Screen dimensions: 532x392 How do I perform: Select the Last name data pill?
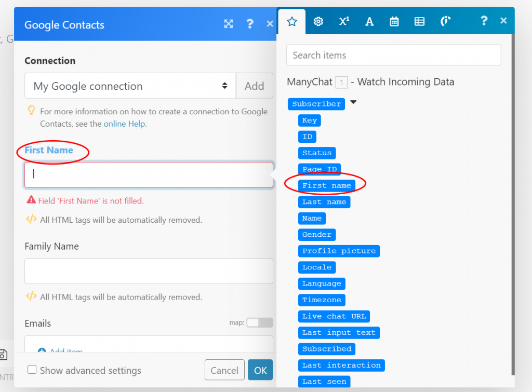(324, 202)
